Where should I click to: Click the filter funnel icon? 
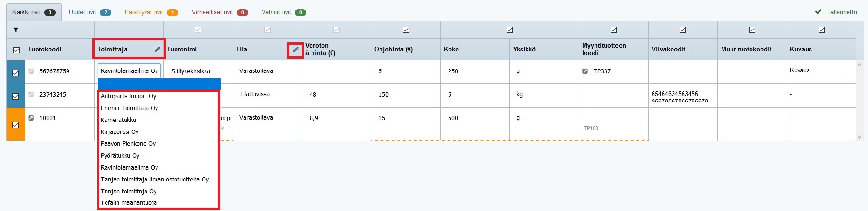click(16, 30)
